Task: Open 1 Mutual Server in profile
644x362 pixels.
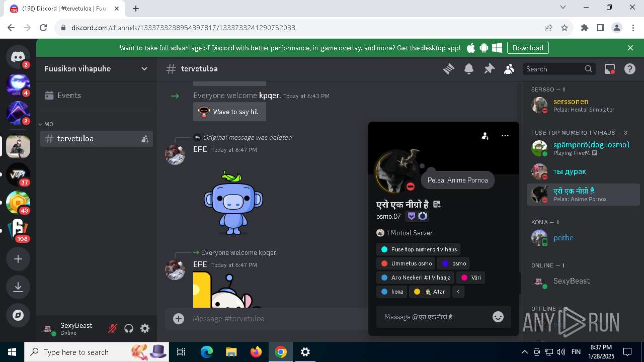Action: point(405,233)
